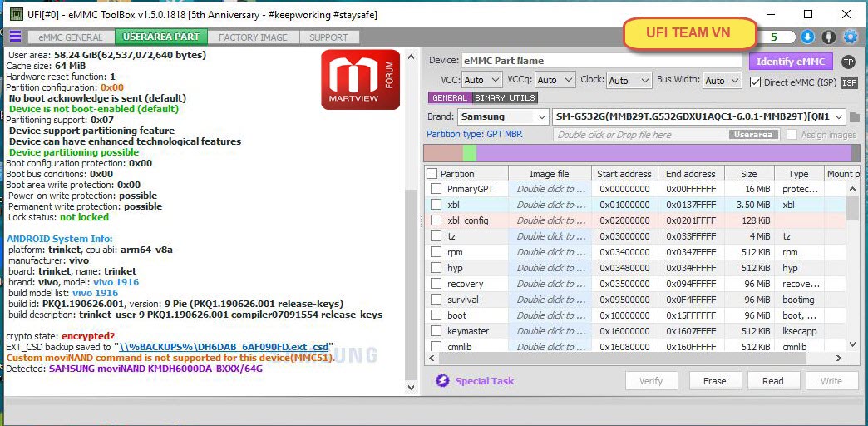Switch to the eMMC GENERAL tab
The height and width of the screenshot is (426, 868).
tap(71, 37)
